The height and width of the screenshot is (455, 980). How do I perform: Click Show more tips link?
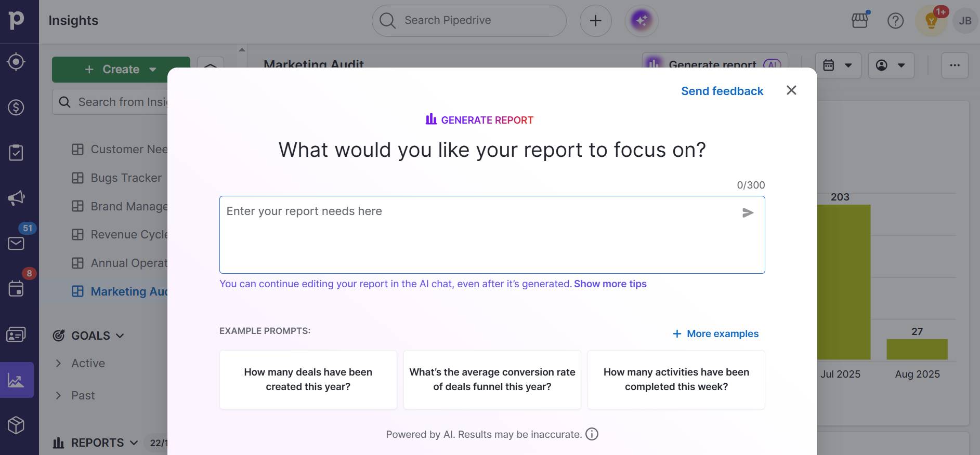[x=610, y=284]
